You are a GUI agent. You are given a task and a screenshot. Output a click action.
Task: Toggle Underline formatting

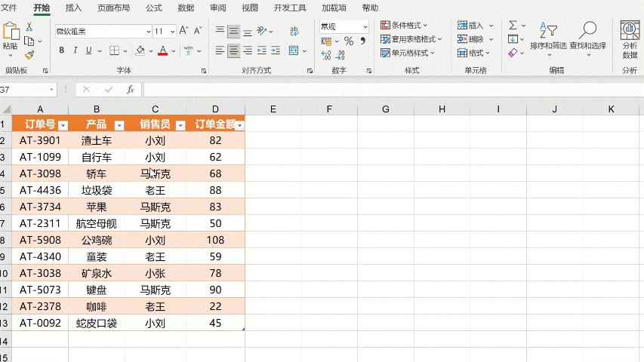point(89,51)
